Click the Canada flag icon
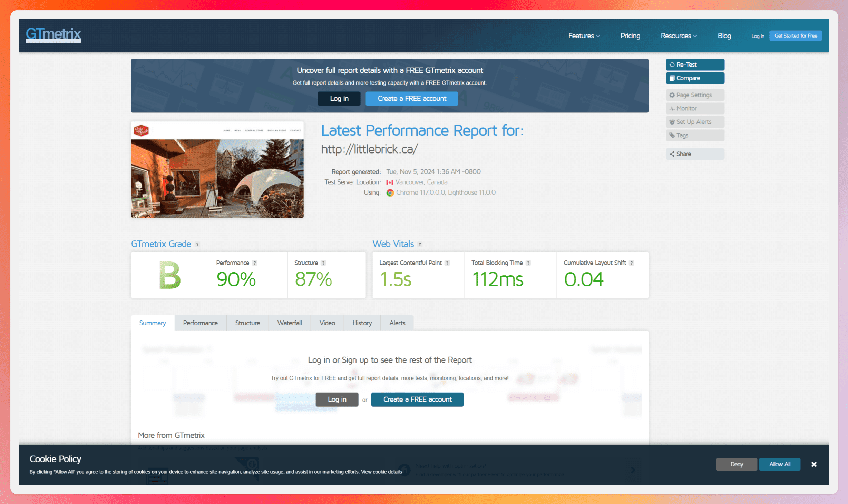 point(390,182)
